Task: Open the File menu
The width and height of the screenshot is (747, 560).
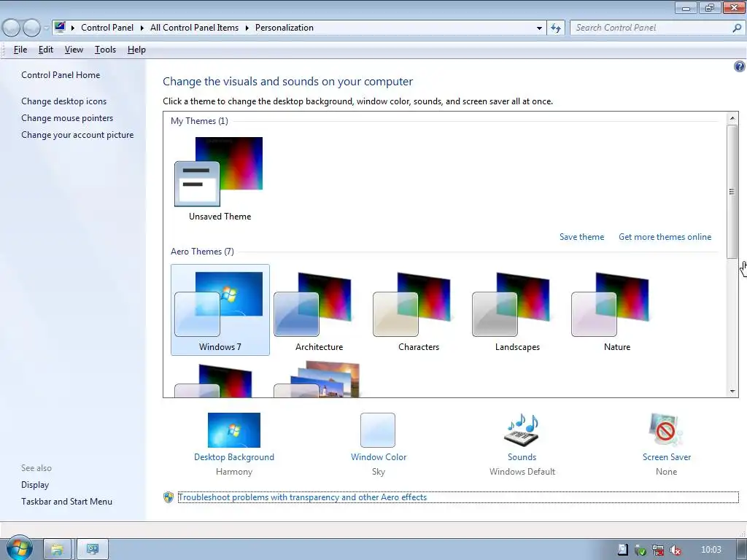Action: tap(20, 50)
